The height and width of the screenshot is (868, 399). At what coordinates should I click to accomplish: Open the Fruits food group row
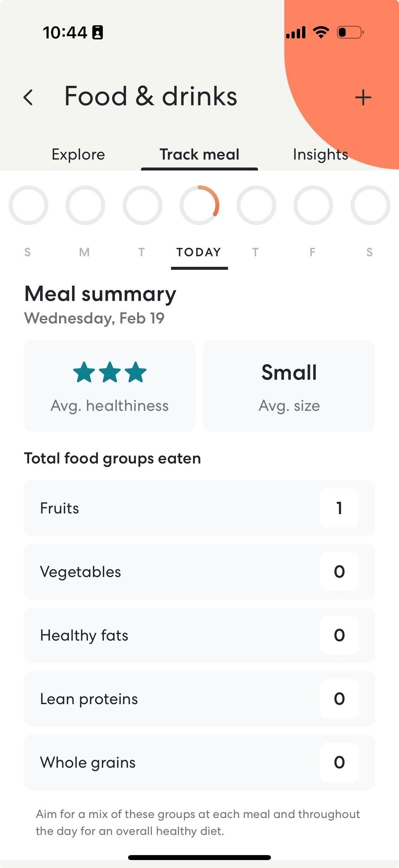point(199,508)
